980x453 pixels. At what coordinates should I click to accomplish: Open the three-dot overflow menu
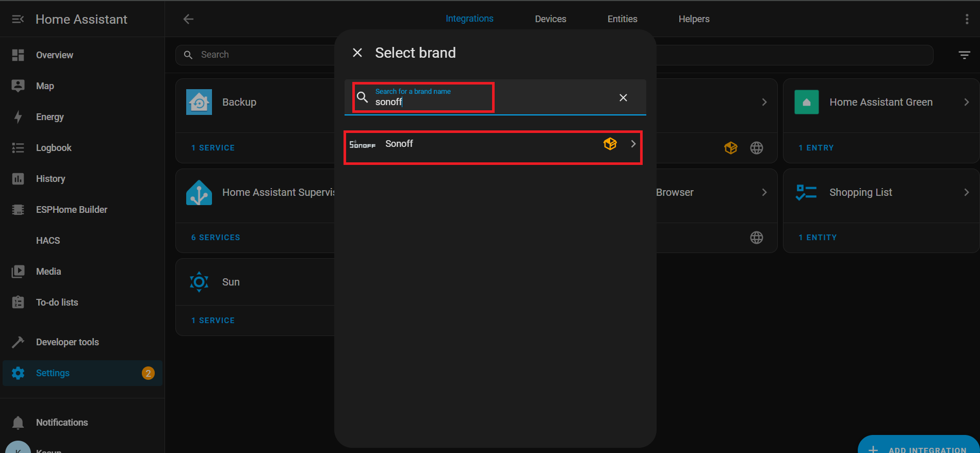967,19
